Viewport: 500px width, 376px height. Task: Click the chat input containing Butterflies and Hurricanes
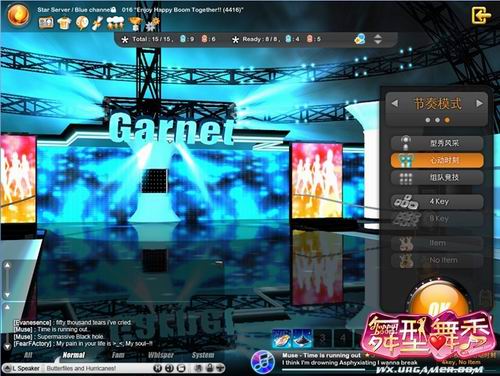tap(98, 368)
